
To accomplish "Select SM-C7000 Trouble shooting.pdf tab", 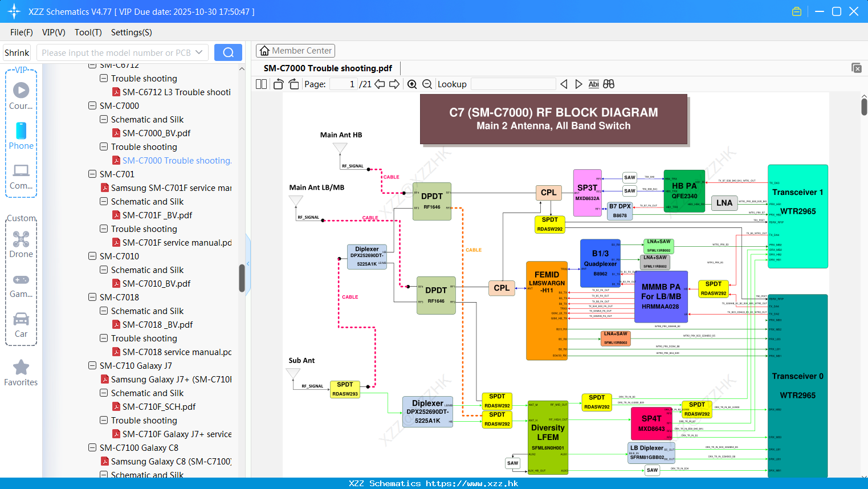I will tap(328, 68).
